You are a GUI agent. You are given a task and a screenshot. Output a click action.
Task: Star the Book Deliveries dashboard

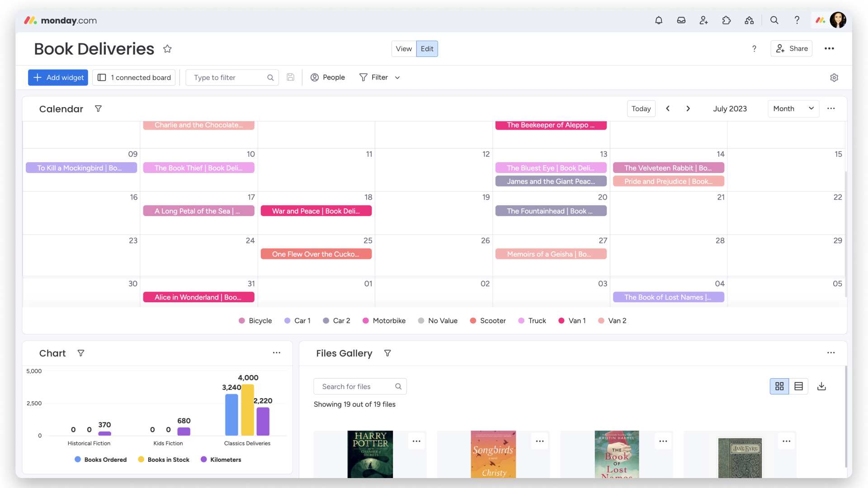(x=167, y=49)
